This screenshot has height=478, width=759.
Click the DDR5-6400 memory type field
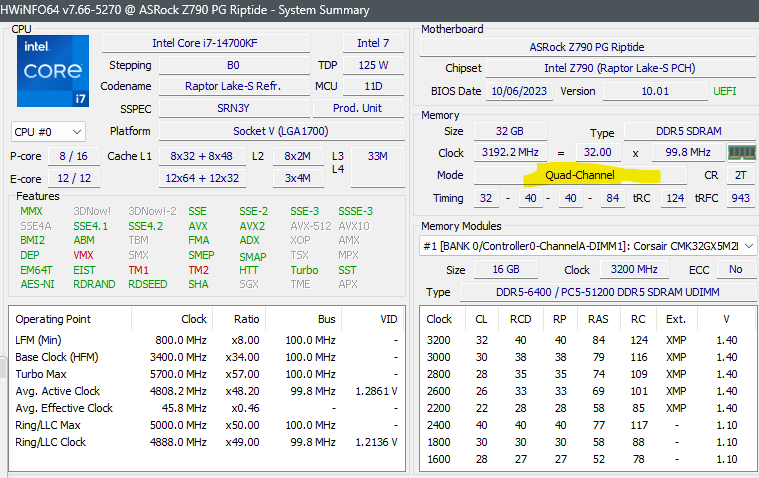(608, 292)
